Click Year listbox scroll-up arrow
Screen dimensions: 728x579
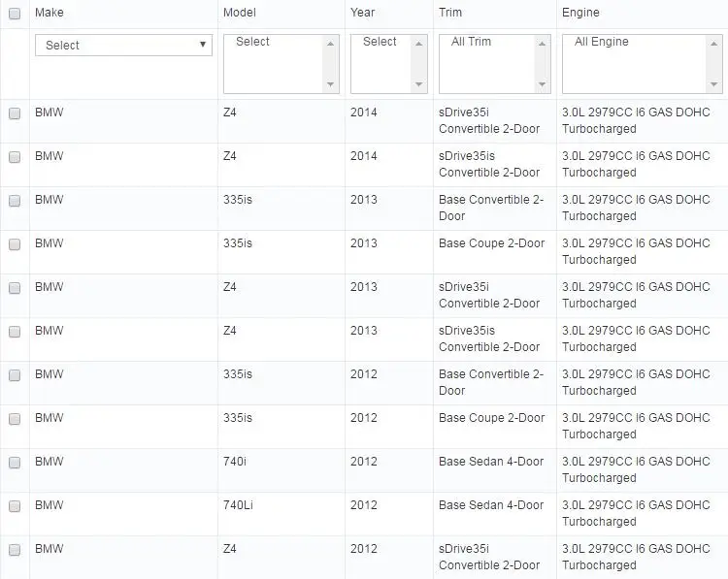[x=418, y=44]
